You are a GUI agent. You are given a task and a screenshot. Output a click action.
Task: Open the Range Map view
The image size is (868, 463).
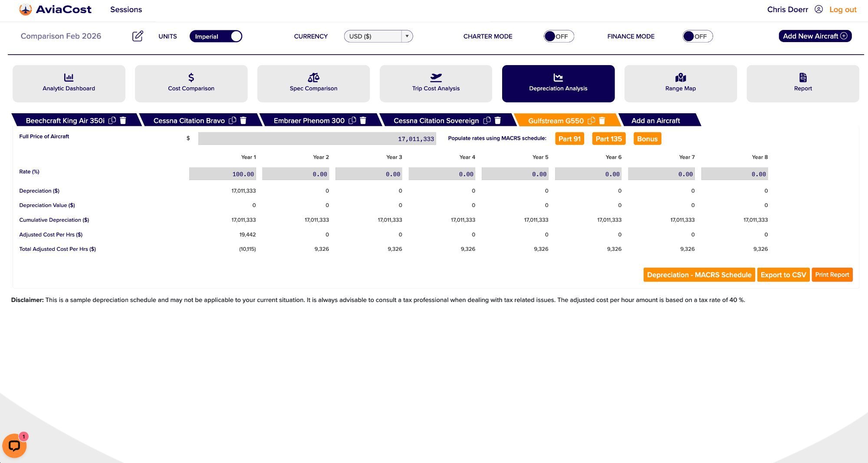pos(680,83)
